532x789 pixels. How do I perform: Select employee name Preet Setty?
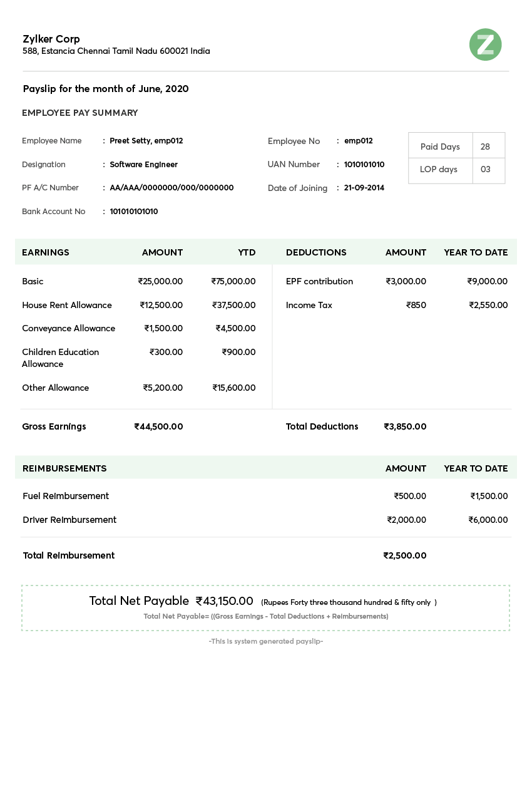click(x=146, y=140)
